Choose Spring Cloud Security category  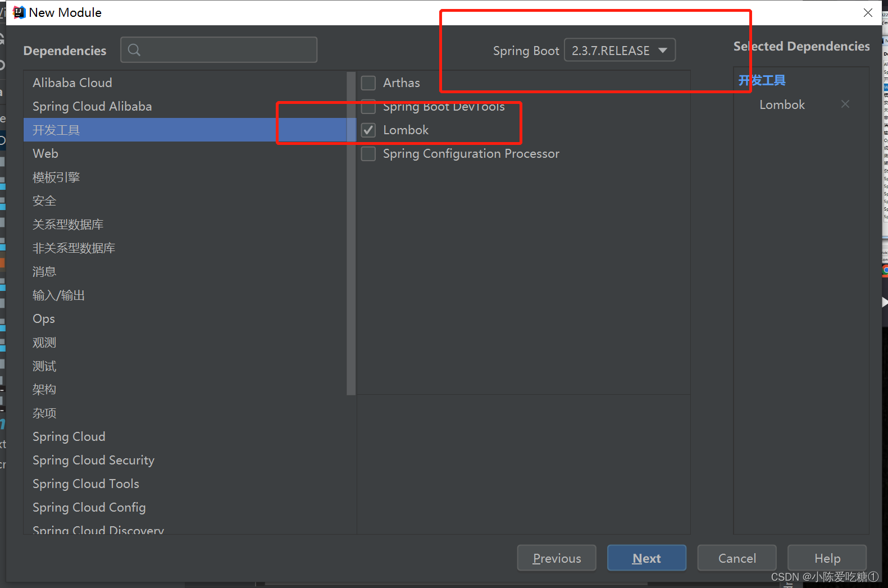pos(185,461)
